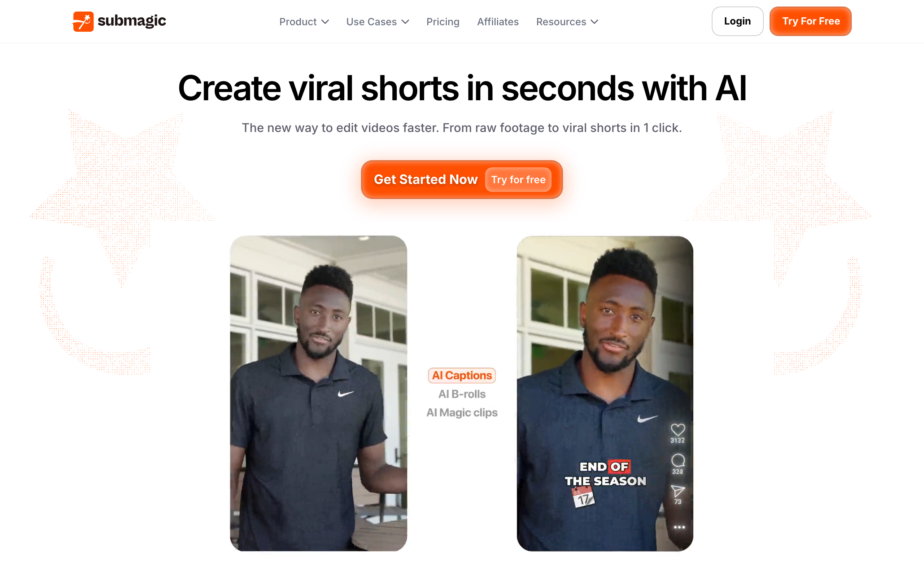Switch to AI Magic clips feature
Screen dimensions: 924x577
point(462,413)
